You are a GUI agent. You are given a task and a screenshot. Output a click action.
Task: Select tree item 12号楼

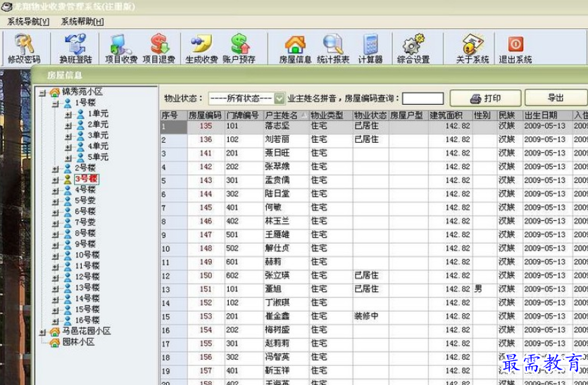click(x=87, y=277)
